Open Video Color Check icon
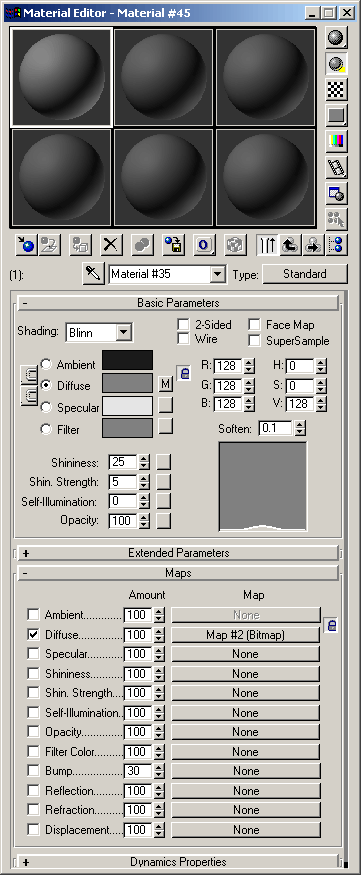This screenshot has width=361, height=875. point(336,141)
